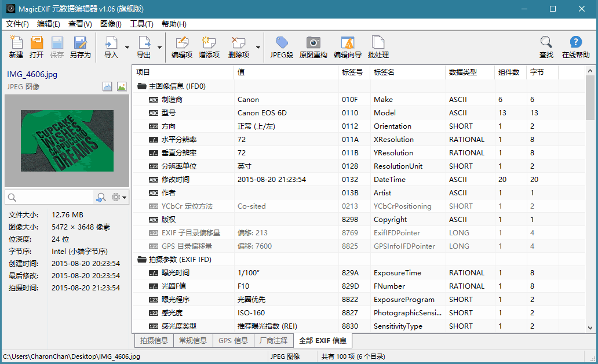Click the search-next icon beside the search field
Image resolution: width=598 pixels, height=364 pixels.
coord(101,197)
